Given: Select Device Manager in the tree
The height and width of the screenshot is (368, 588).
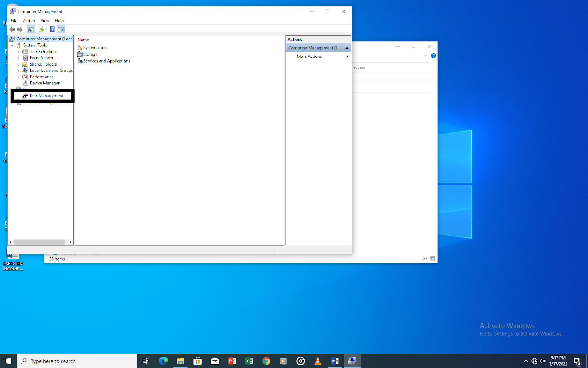Looking at the screenshot, I should coord(44,83).
